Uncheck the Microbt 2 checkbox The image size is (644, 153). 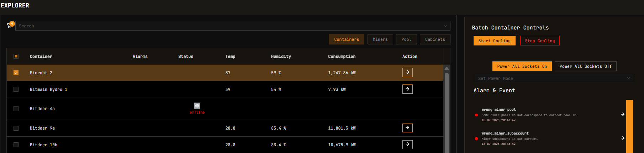(x=16, y=73)
